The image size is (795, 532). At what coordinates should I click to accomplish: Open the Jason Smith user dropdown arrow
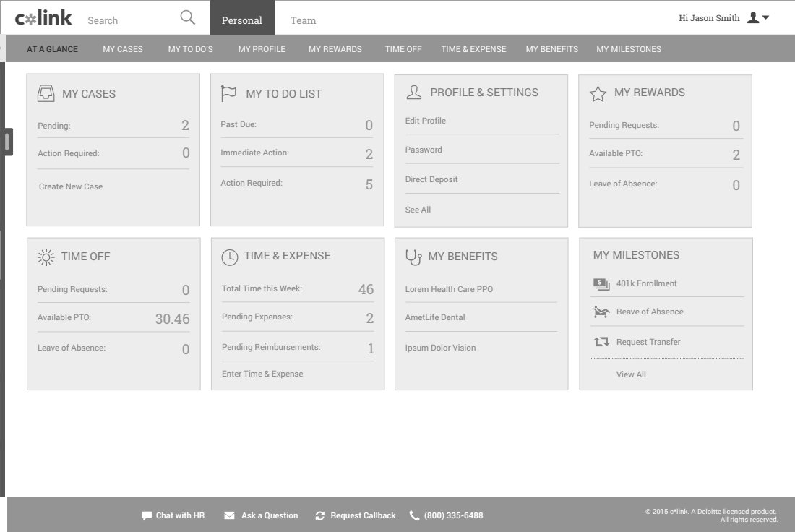point(766,18)
